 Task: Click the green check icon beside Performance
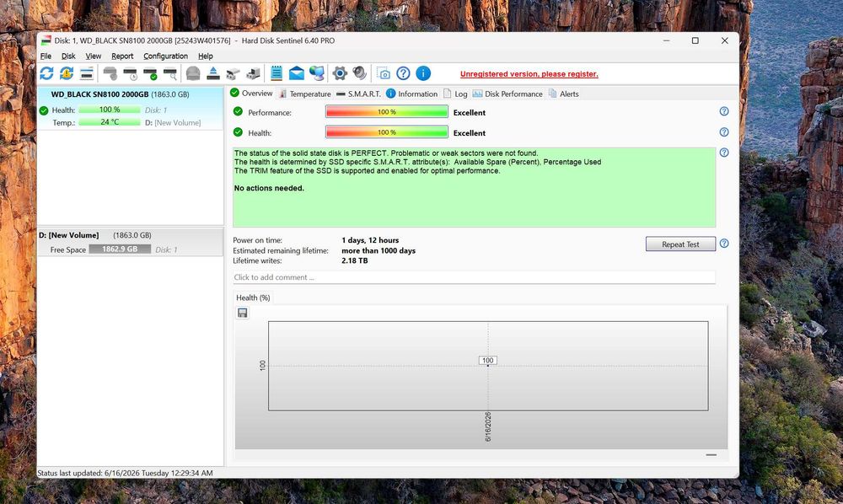[x=239, y=112]
